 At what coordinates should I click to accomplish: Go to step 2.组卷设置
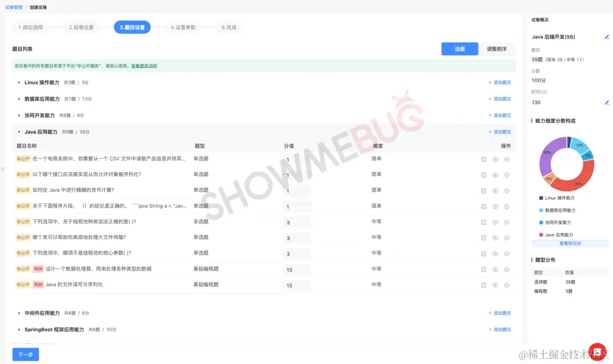point(81,27)
